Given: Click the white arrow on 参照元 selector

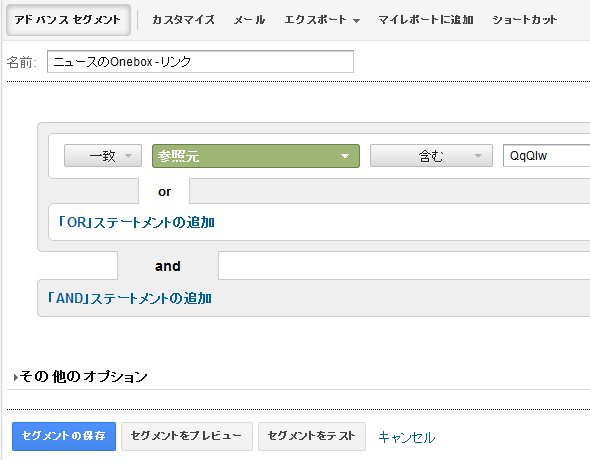Looking at the screenshot, I should tap(345, 156).
